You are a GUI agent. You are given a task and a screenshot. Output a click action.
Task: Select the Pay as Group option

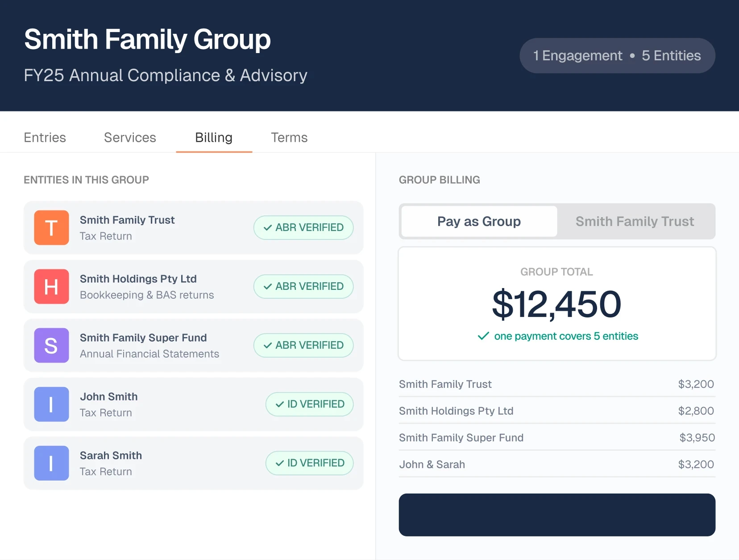pyautogui.click(x=479, y=222)
